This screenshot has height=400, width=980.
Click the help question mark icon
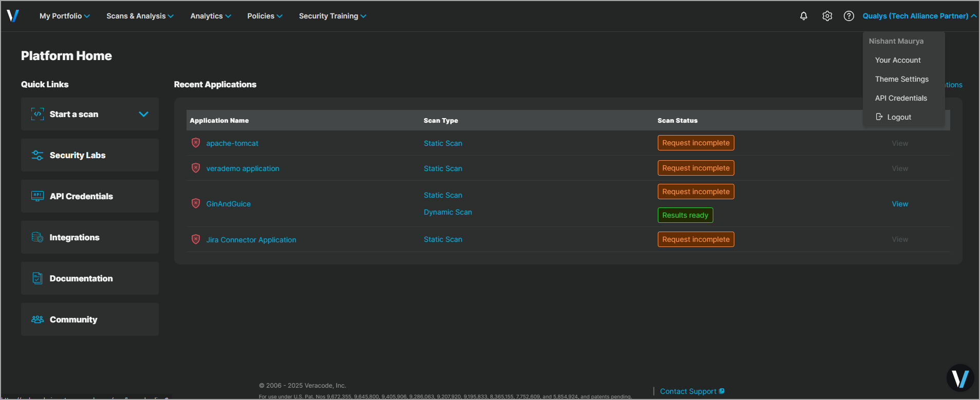[849, 16]
